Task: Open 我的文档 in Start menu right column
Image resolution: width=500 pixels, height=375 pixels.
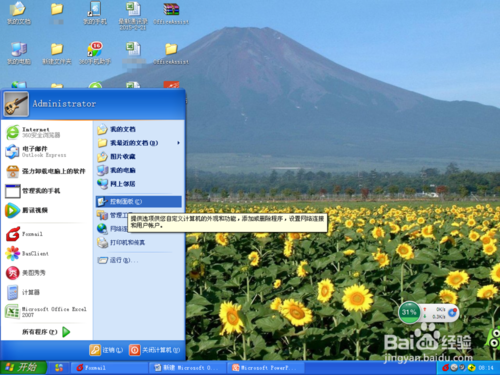Action: [x=116, y=129]
